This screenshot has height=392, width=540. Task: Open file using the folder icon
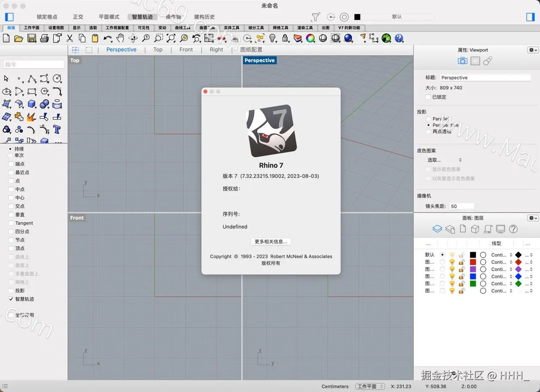coord(19,38)
